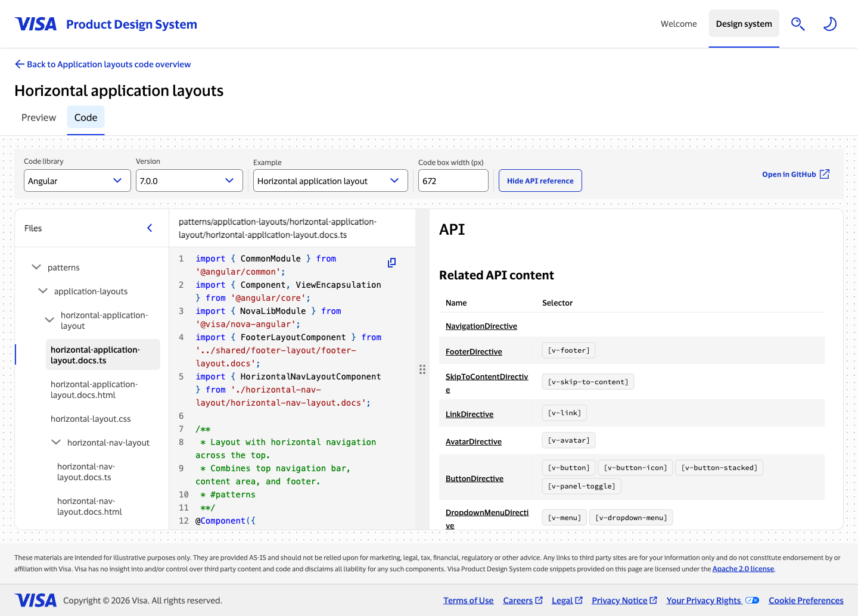This screenshot has height=616, width=858.
Task: Click the [v-footer] selector tag
Action: [569, 350]
